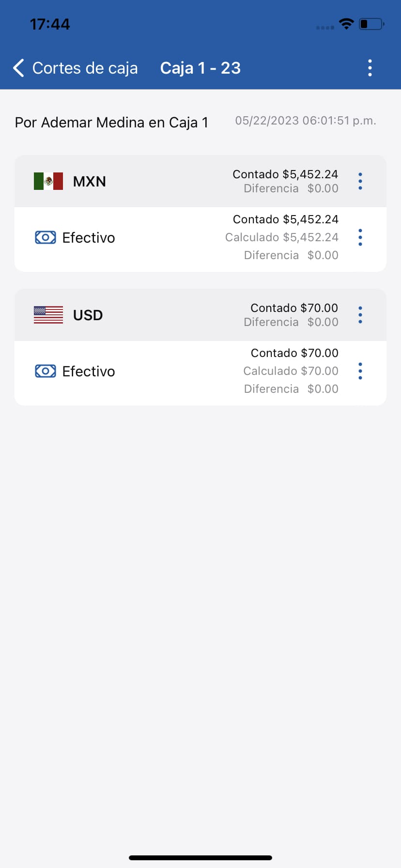Tap USD Calculado $70.00 amount

coord(291,371)
